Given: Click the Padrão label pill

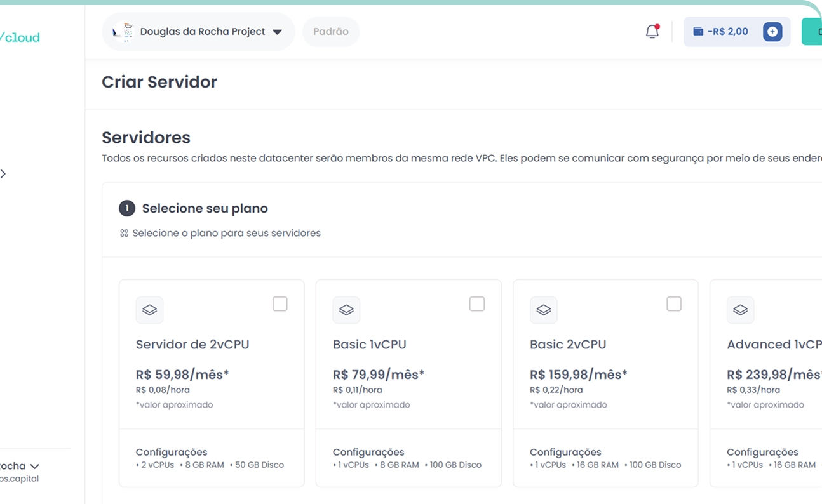Looking at the screenshot, I should 331,32.
